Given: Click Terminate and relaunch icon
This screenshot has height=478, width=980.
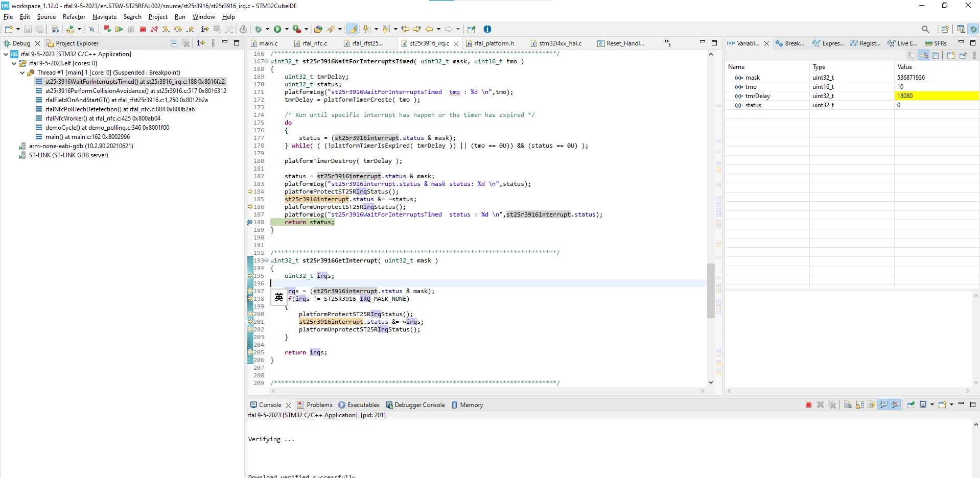Looking at the screenshot, I should 107,29.
